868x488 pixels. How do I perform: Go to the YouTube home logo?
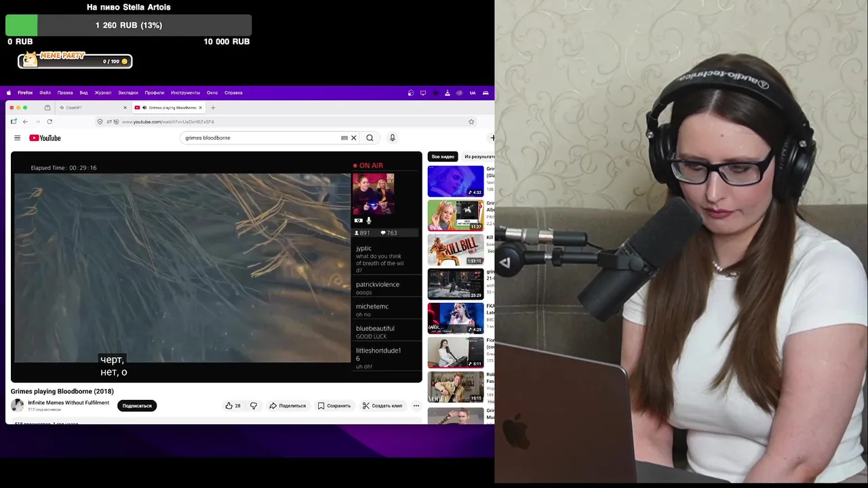45,138
